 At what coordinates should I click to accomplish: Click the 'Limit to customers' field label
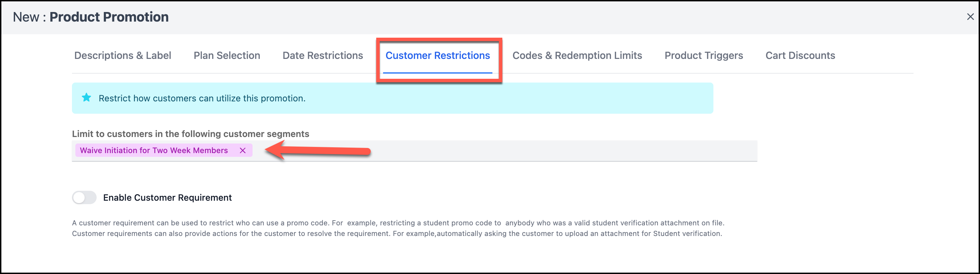(190, 134)
